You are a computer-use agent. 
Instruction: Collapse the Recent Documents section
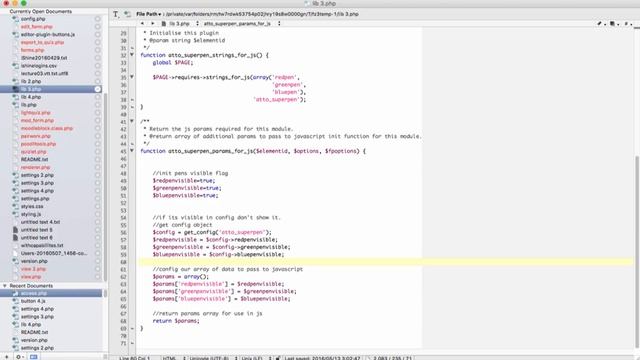pos(5,286)
